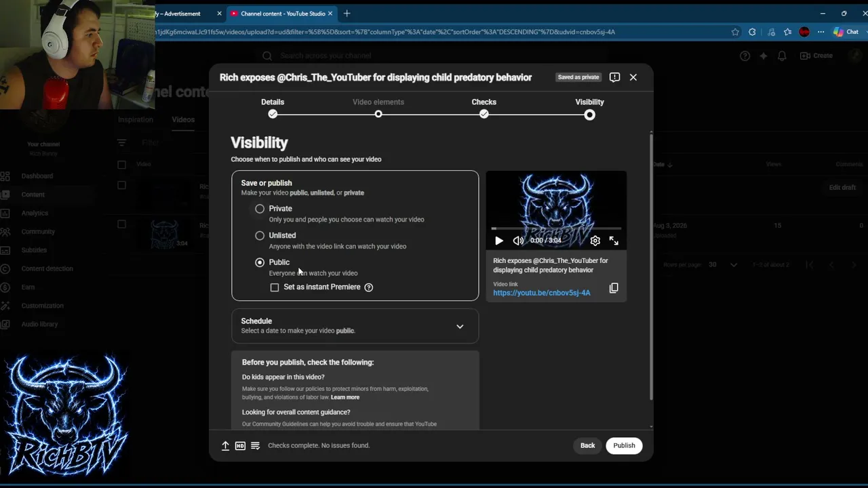Click the Back button
The image size is (868, 488).
tap(587, 445)
